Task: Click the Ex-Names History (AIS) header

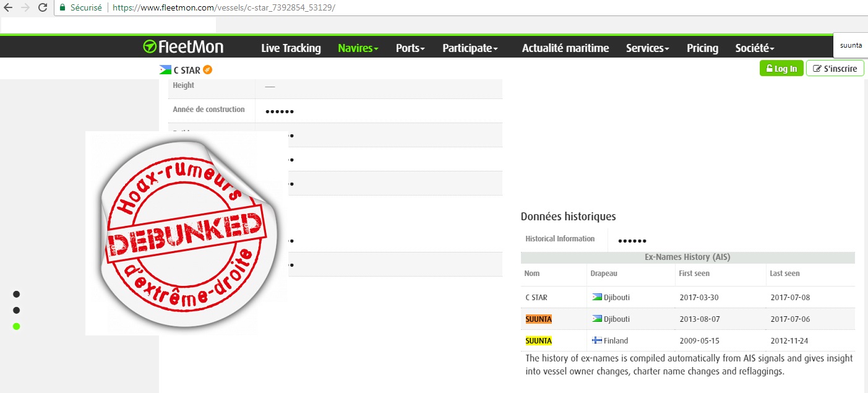Action: tap(687, 257)
